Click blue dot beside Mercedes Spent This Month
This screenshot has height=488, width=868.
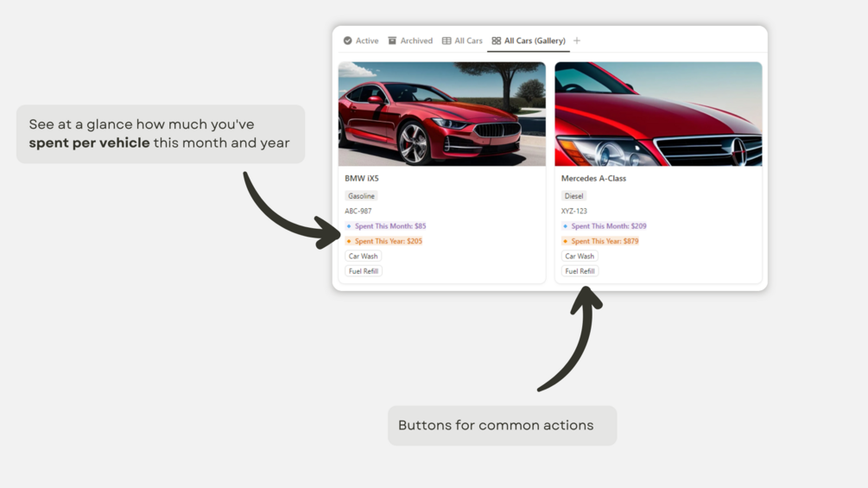565,225
